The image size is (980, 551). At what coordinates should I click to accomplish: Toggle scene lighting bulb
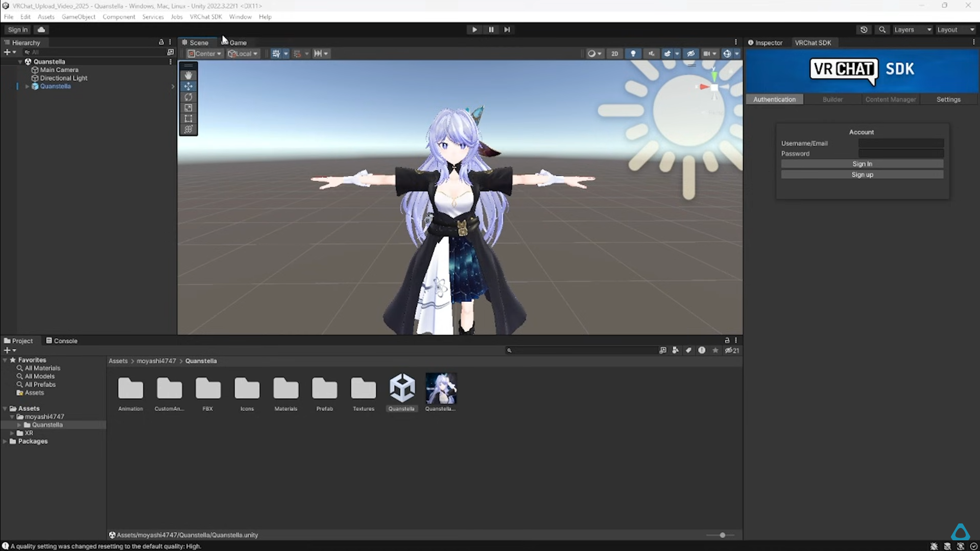click(633, 54)
